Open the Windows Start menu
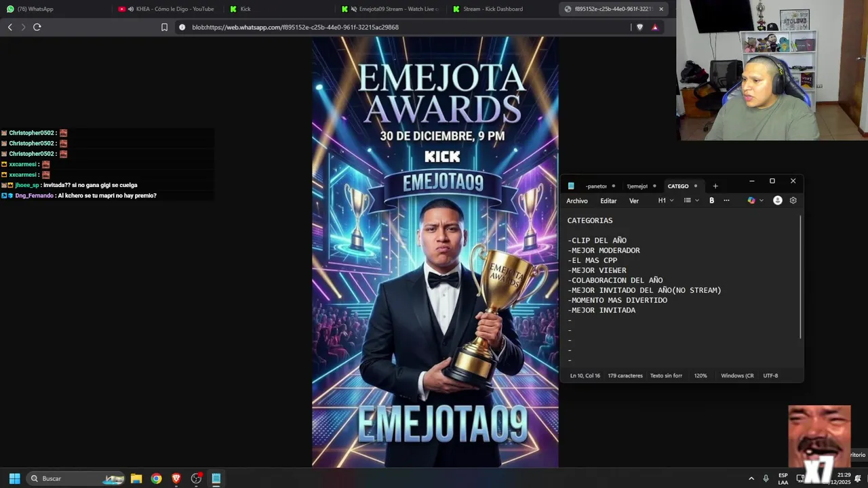The height and width of the screenshot is (488, 868). coord(14,479)
